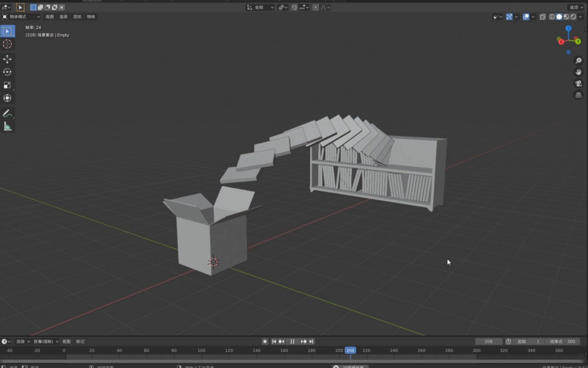Open the 选项 options dropdown
Image resolution: width=588 pixels, height=368 pixels.
click(576, 7)
